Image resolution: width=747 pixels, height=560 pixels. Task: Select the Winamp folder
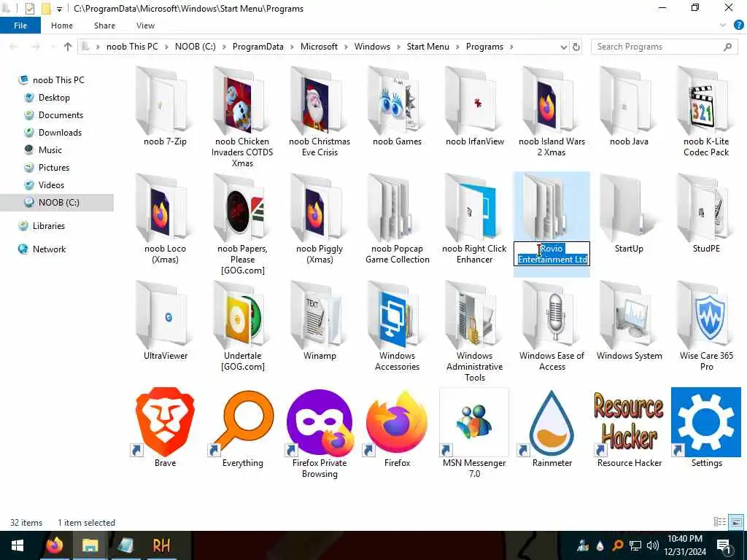coord(320,321)
